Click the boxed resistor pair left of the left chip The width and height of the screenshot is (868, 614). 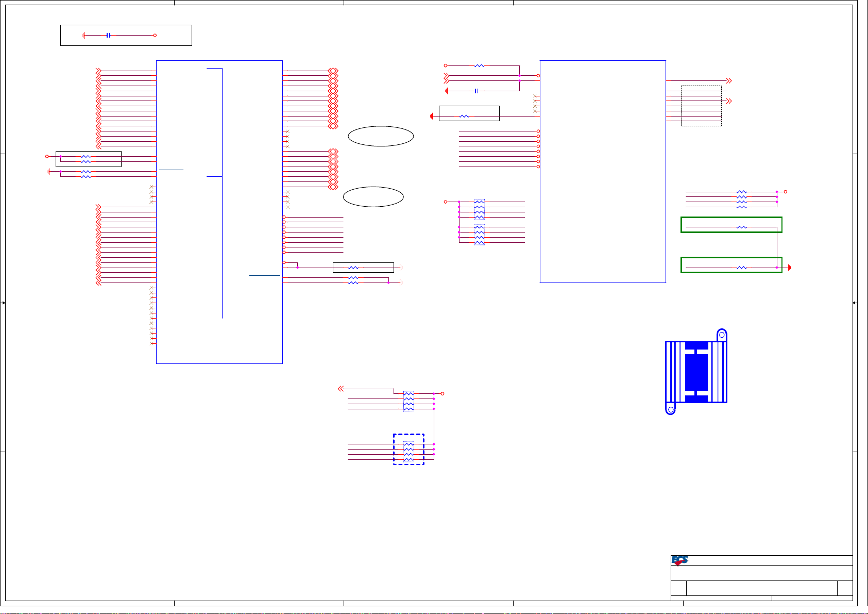pos(88,159)
